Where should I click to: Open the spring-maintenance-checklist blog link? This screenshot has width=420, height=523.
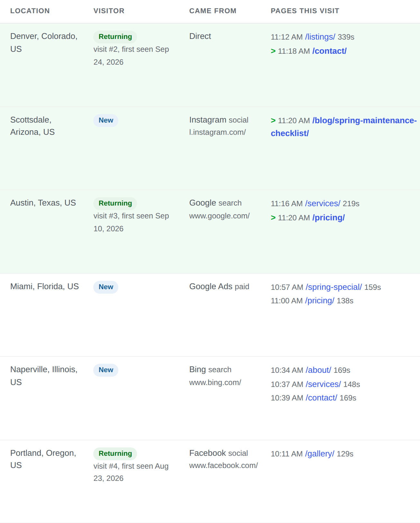click(343, 127)
